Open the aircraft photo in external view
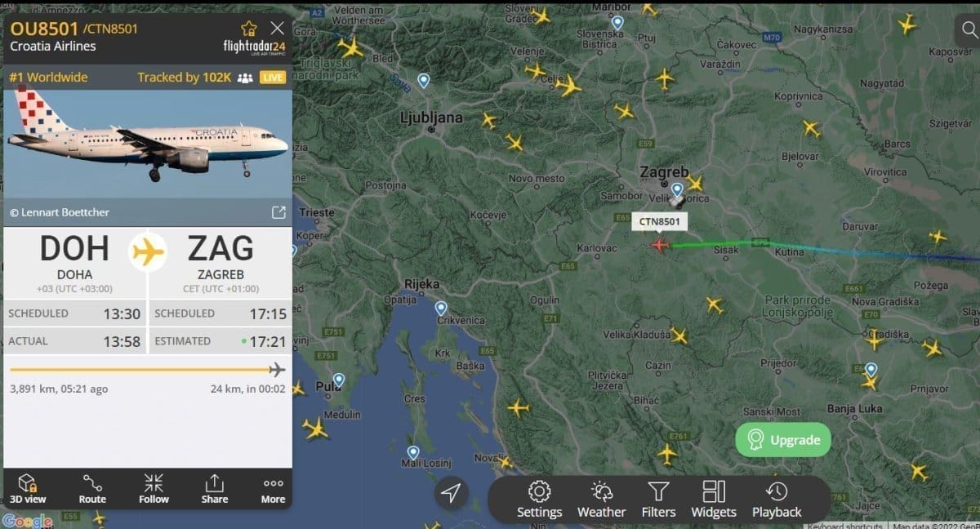Image resolution: width=980 pixels, height=529 pixels. pyautogui.click(x=278, y=212)
